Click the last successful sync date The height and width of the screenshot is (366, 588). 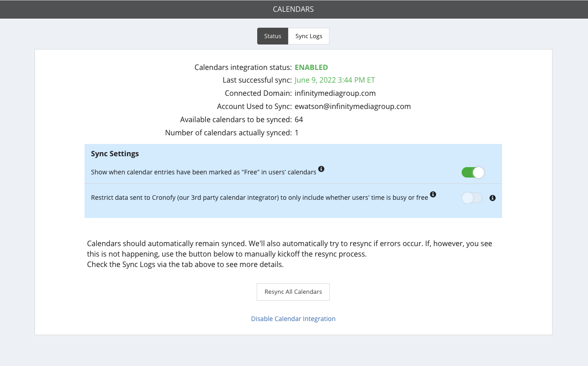click(334, 80)
